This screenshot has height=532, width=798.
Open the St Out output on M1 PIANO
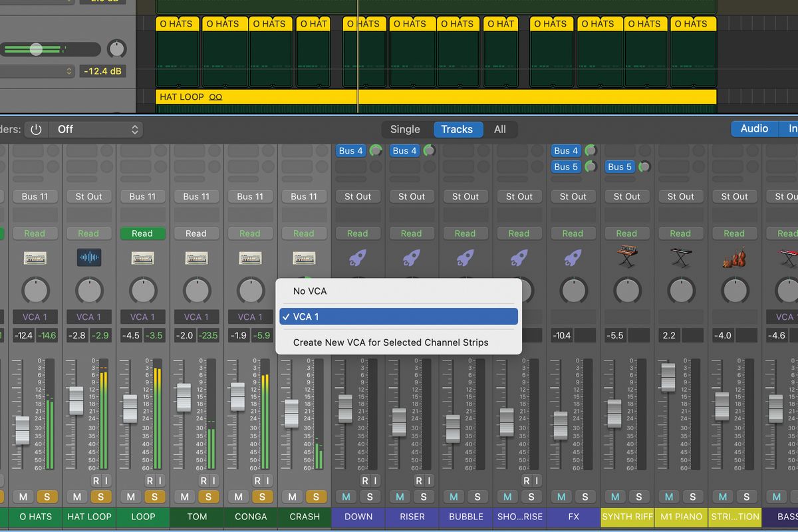pos(681,196)
